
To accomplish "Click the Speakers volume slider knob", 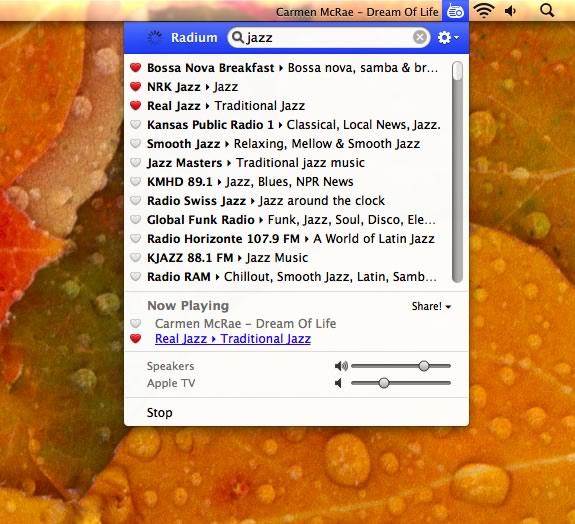I will coord(424,366).
